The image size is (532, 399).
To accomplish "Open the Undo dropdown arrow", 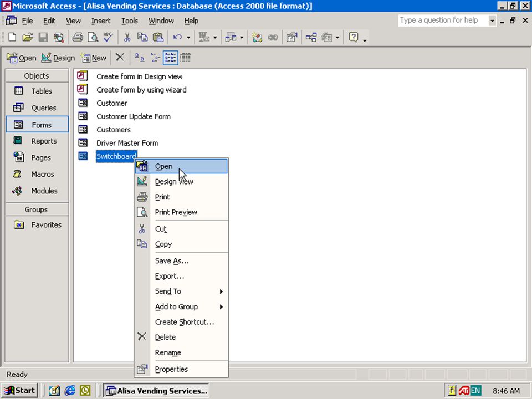I will click(x=188, y=38).
